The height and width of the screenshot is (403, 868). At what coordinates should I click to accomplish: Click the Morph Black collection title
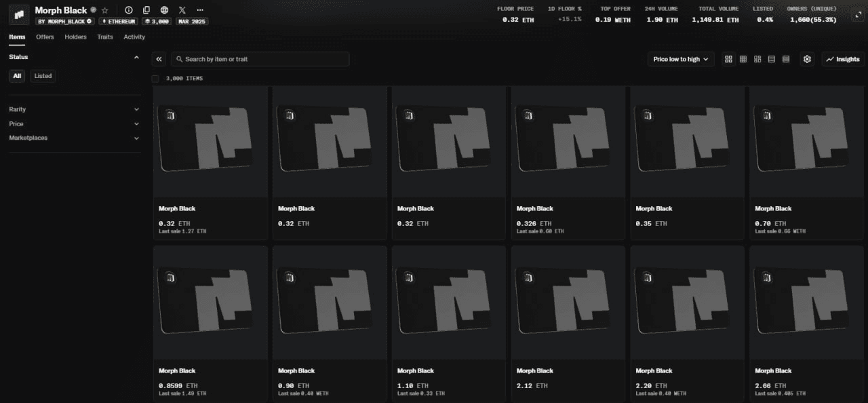(61, 11)
